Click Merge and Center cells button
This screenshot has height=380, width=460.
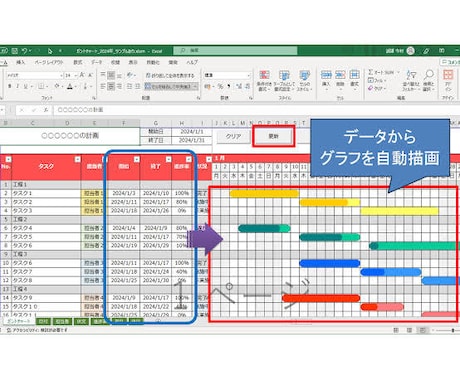pyautogui.click(x=172, y=87)
